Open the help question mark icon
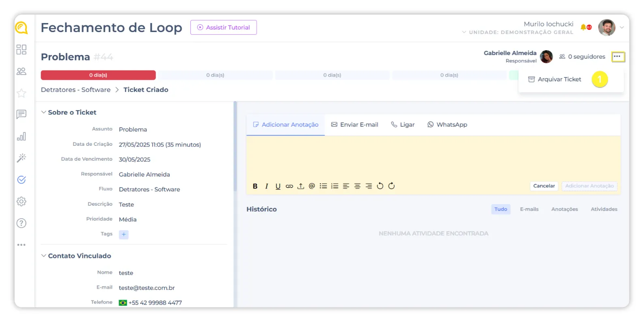 pos(21,223)
